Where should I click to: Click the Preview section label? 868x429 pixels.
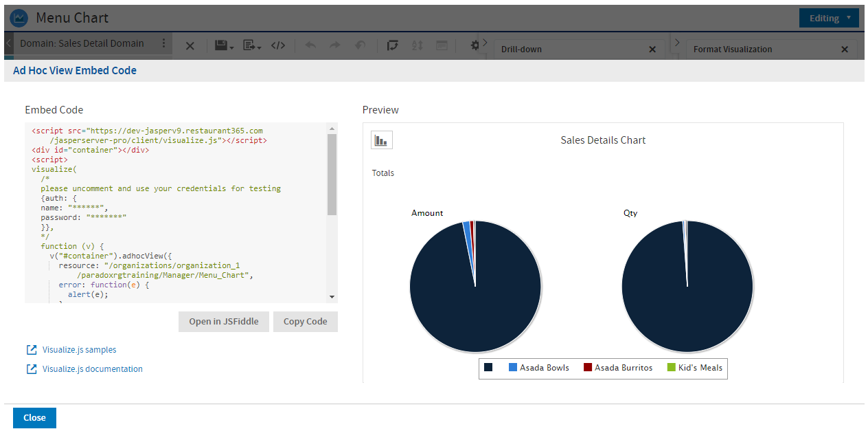380,110
